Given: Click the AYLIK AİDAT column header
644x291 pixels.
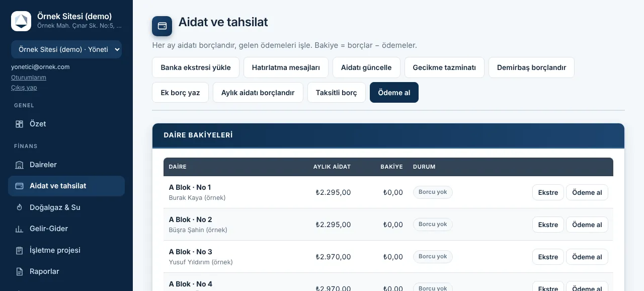Looking at the screenshot, I should click(332, 167).
